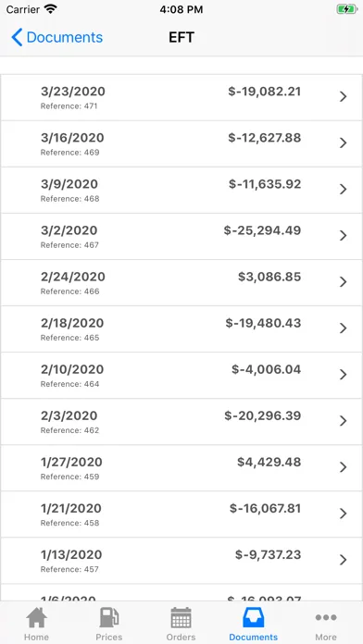Open the Orders calendar icon
The image size is (363, 644).
(x=181, y=618)
